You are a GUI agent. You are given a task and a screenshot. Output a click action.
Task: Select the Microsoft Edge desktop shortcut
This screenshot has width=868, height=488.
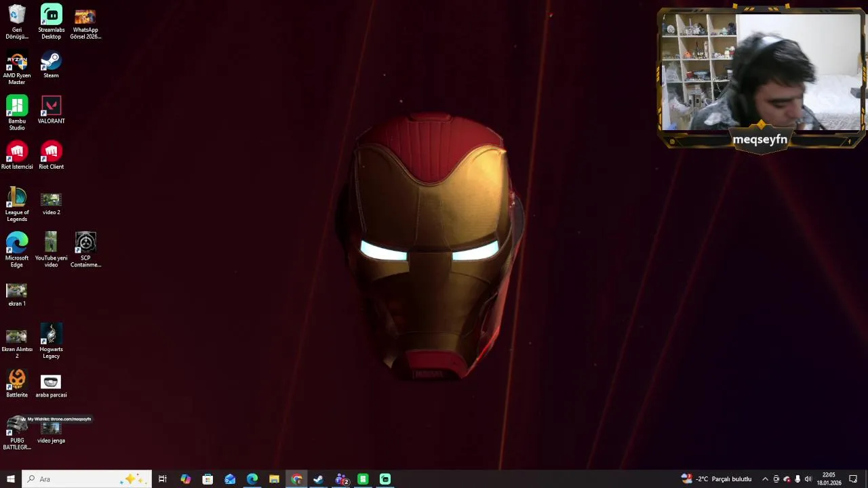17,250
